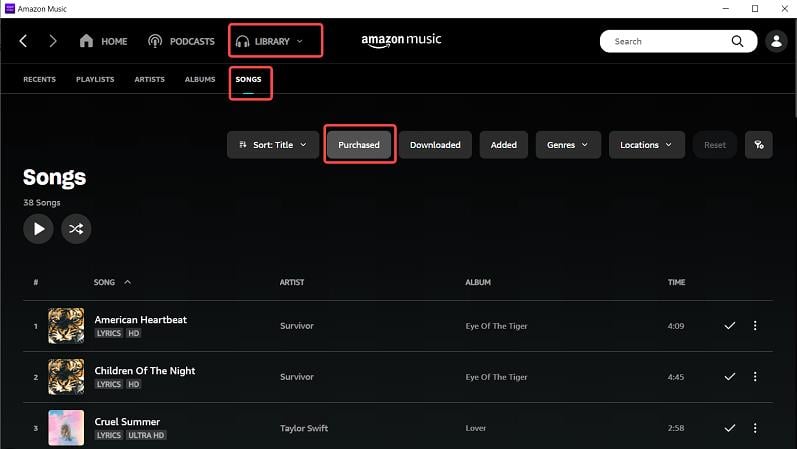797x449 pixels.
Task: Open the Sort: Title dropdown
Action: point(273,145)
